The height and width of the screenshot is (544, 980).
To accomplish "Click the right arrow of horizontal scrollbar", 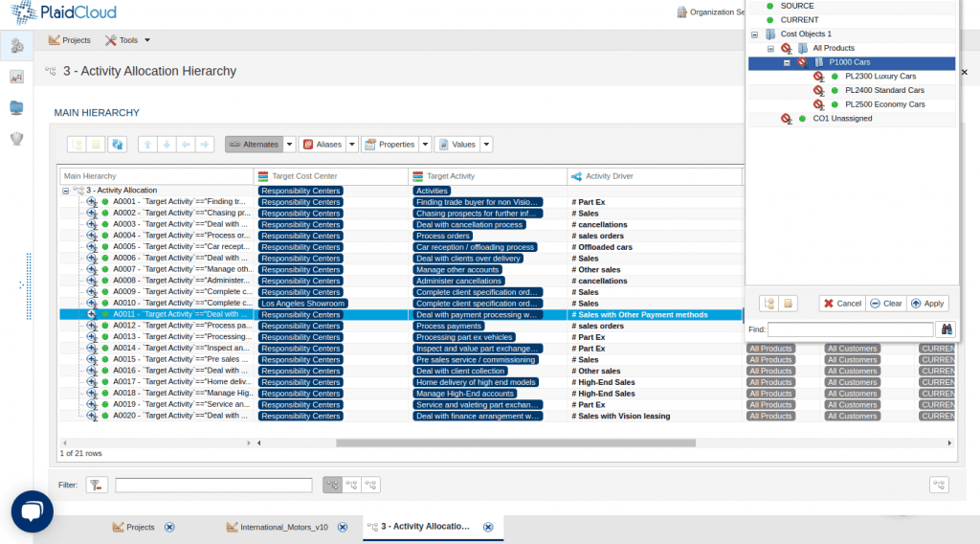I will click(949, 442).
